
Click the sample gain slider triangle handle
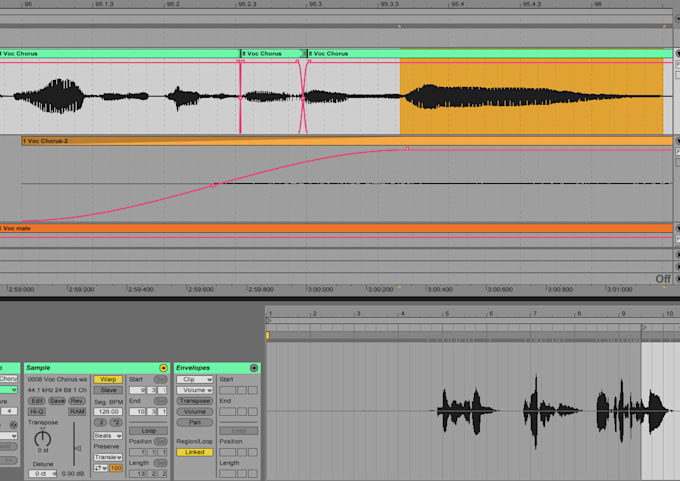(78, 448)
